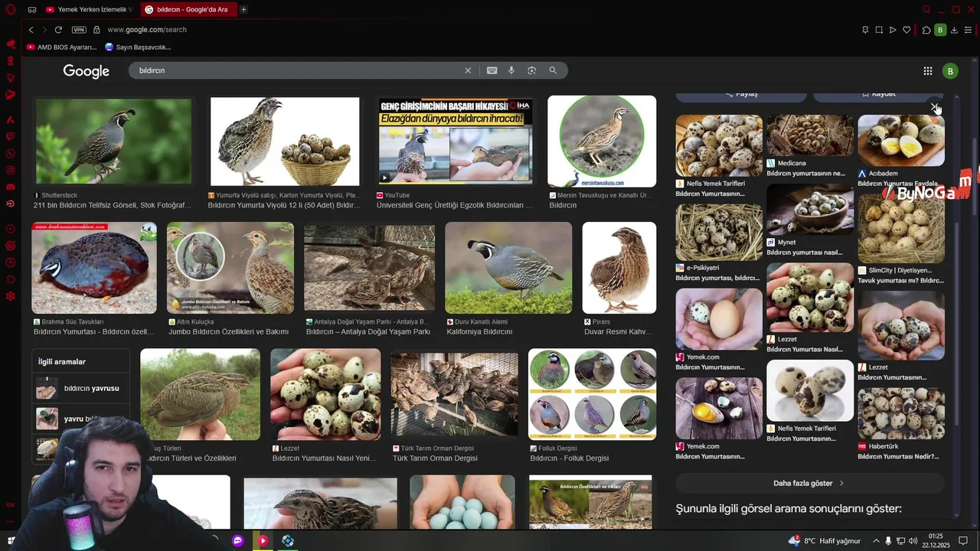Open the SlimCity Diyetisyen eggs image

pos(901,228)
